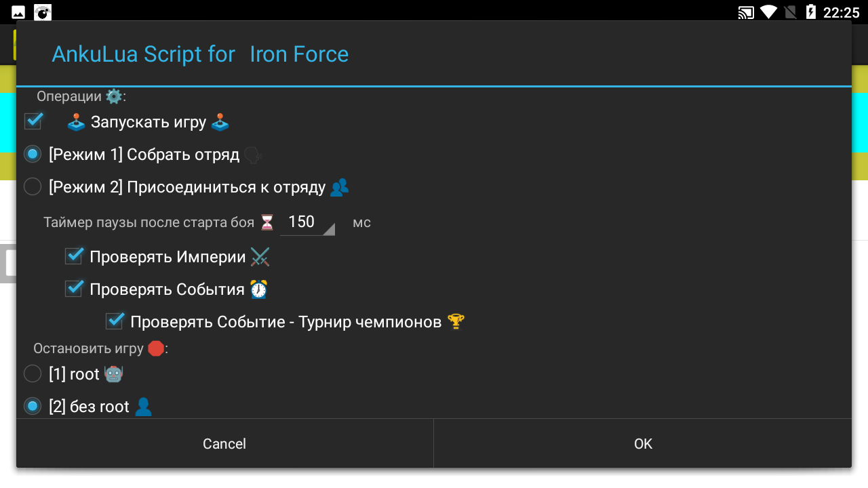
Task: Disable the Проверять События checkbox
Action: [74, 289]
